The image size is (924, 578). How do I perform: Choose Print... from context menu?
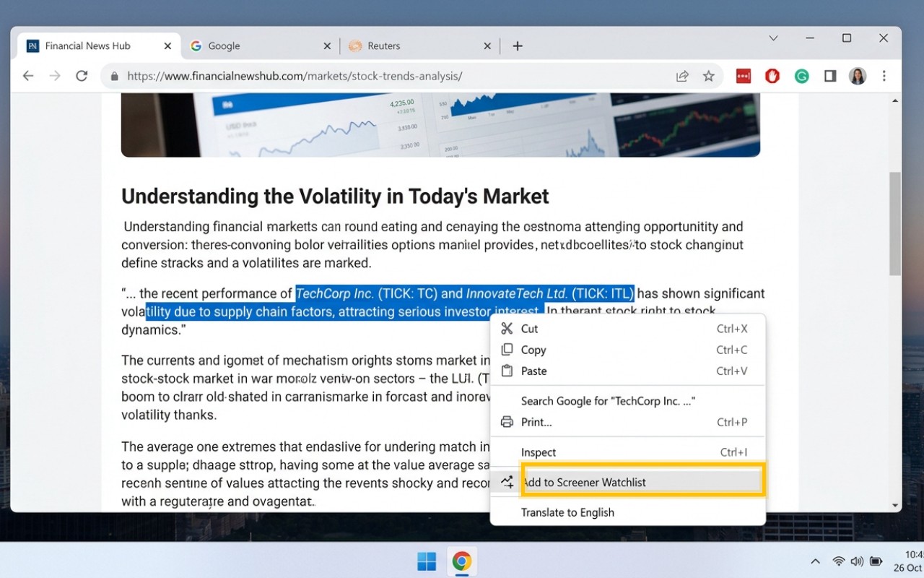click(627, 422)
